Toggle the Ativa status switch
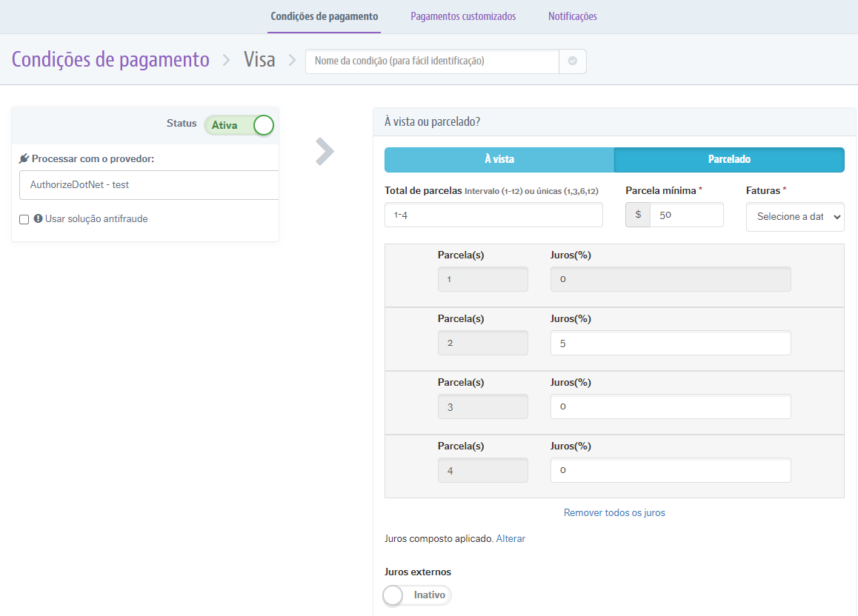Screen dimensions: 858x616 pyautogui.click(x=239, y=125)
